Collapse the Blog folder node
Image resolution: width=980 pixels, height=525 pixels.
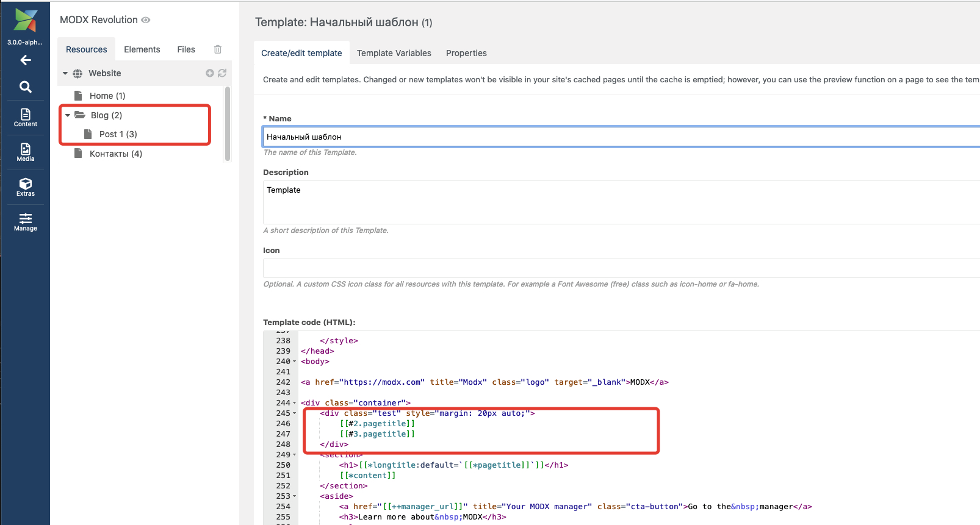click(68, 115)
